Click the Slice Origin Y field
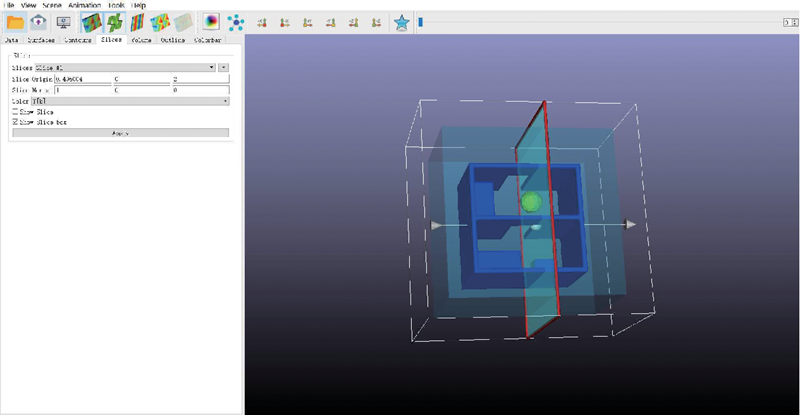The height and width of the screenshot is (415, 800). (x=141, y=79)
